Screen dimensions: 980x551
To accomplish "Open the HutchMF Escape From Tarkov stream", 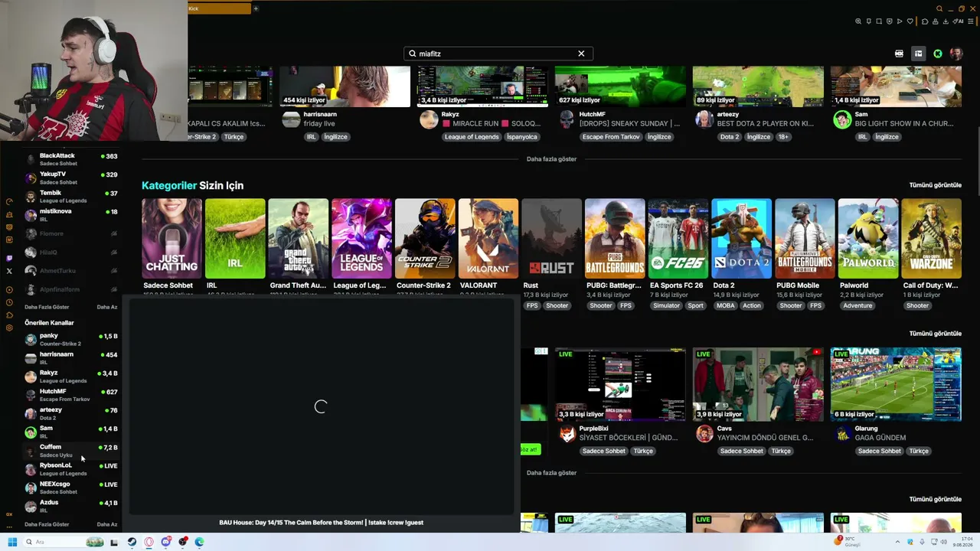I will point(620,86).
